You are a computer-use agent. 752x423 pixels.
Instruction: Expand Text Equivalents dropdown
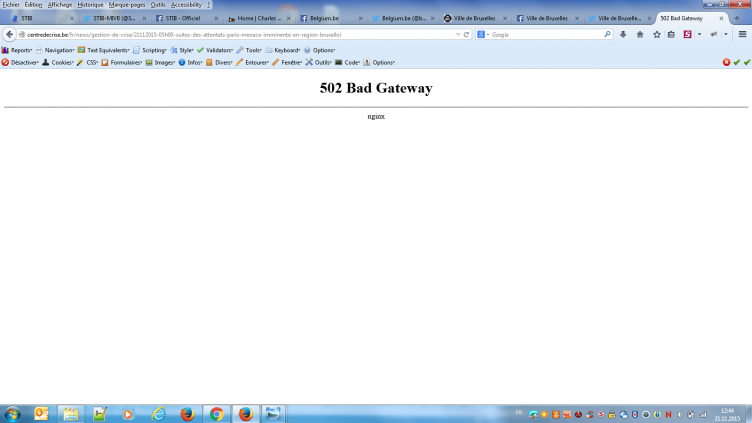104,50
